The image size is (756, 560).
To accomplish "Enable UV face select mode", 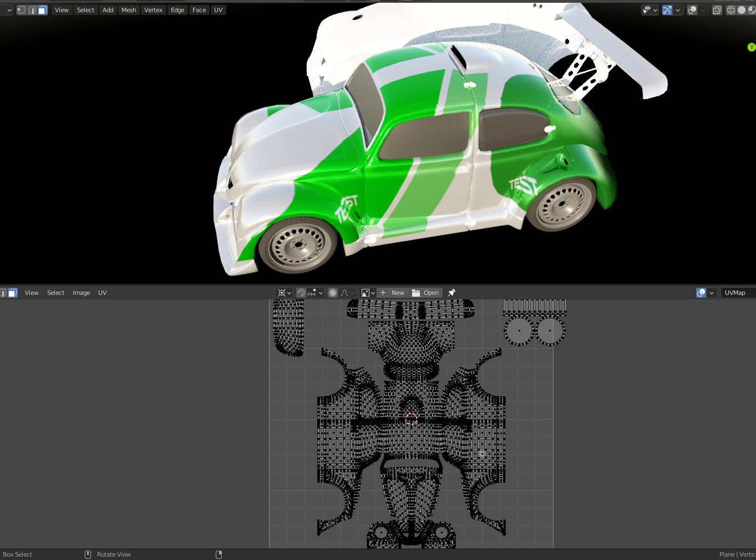I will [x=12, y=293].
